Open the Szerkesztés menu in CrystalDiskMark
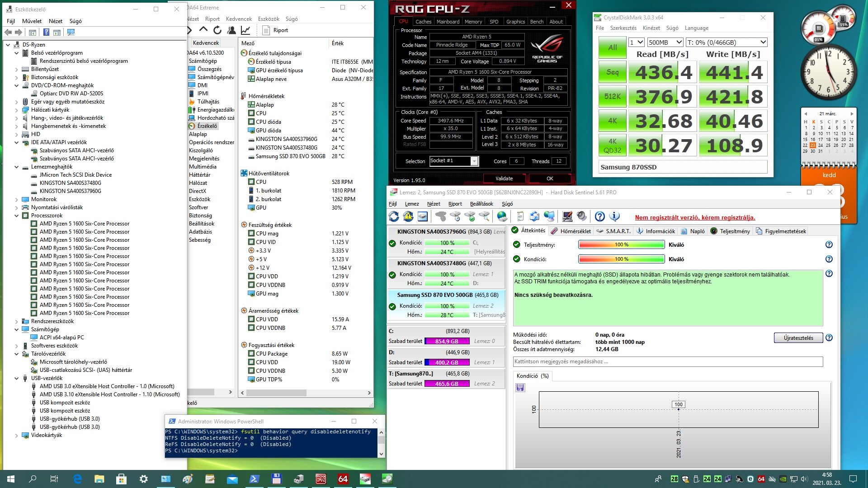 click(623, 28)
